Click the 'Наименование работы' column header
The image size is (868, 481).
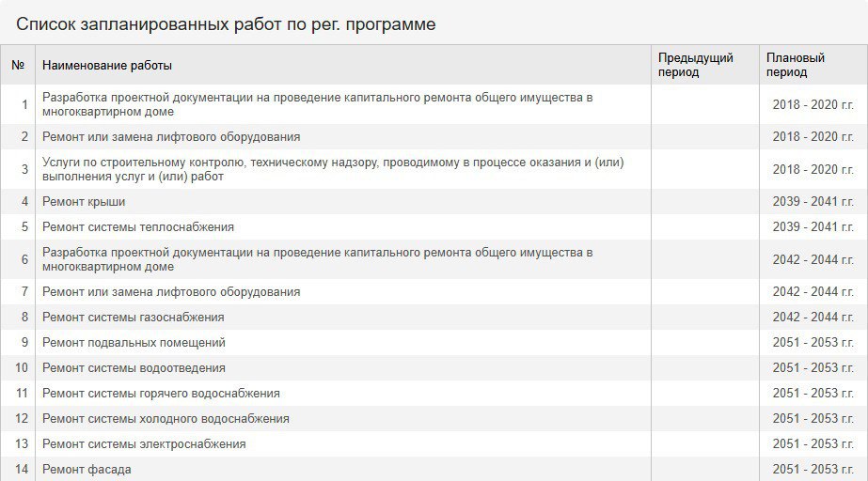[107, 65]
